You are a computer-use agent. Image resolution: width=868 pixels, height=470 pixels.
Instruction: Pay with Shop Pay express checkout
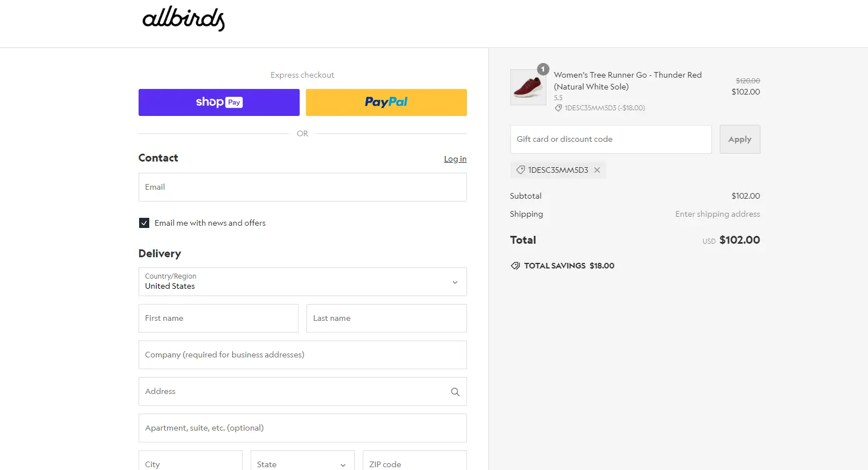[219, 102]
